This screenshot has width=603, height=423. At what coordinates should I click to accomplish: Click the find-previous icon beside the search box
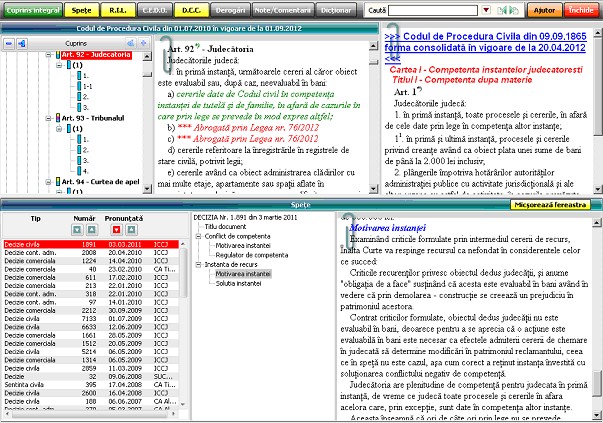502,10
